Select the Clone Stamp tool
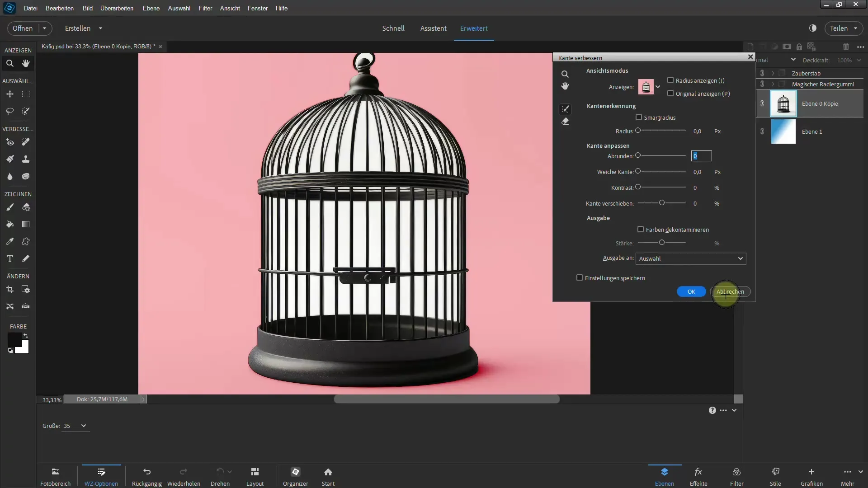Screen dimensions: 868x488 point(26,159)
